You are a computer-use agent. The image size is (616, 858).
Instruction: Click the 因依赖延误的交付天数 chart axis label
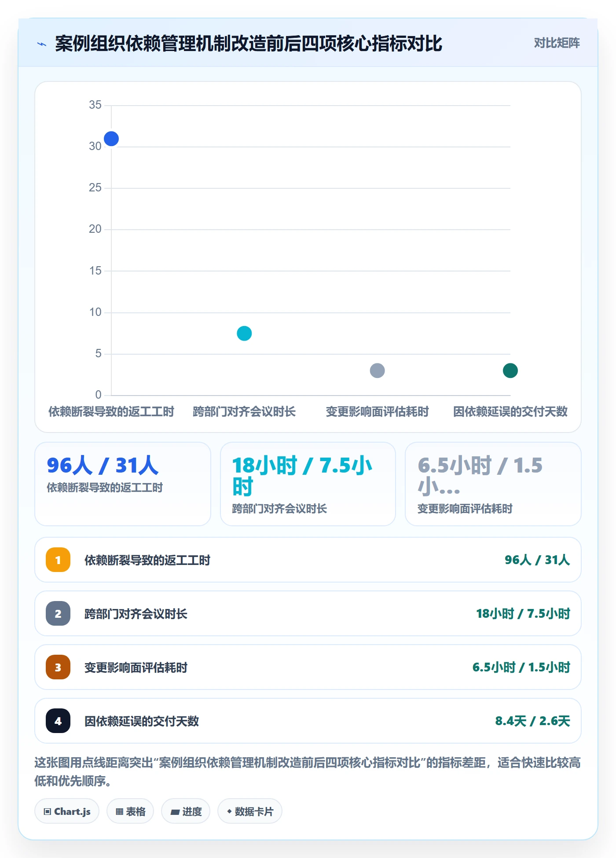point(510,411)
